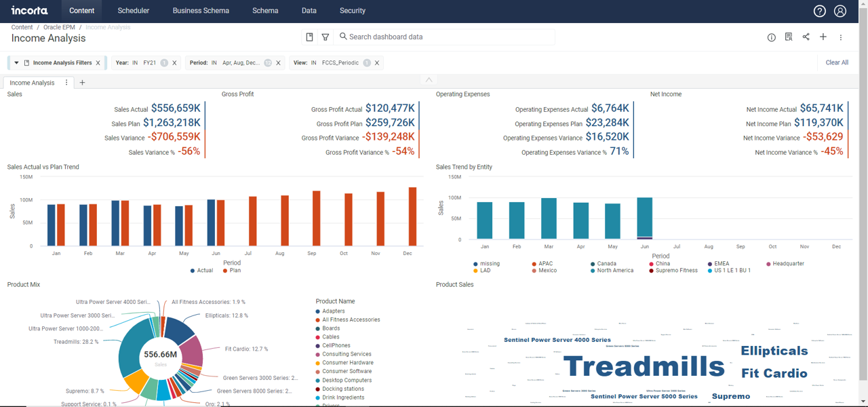Click the View filter count badge
The width and height of the screenshot is (868, 407).
[367, 63]
